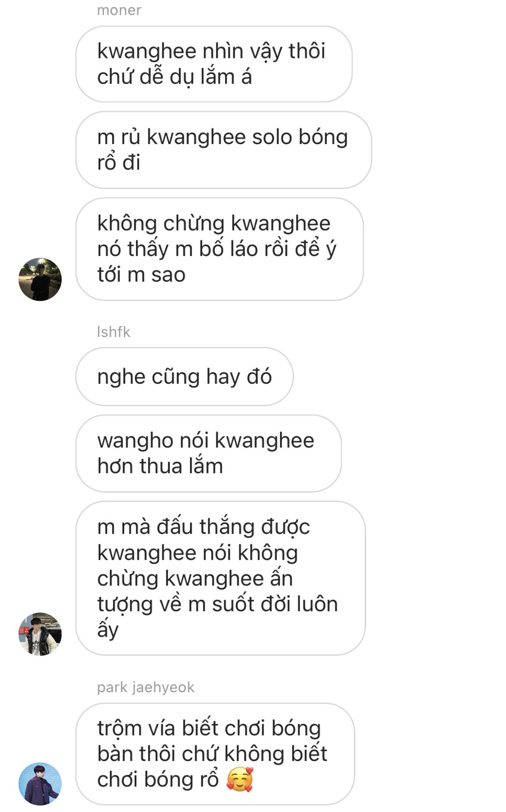Select message 'wangho nói kwanghee hơn thua lắm'
Image resolution: width=506 pixels, height=812 pixels.
[x=209, y=453]
